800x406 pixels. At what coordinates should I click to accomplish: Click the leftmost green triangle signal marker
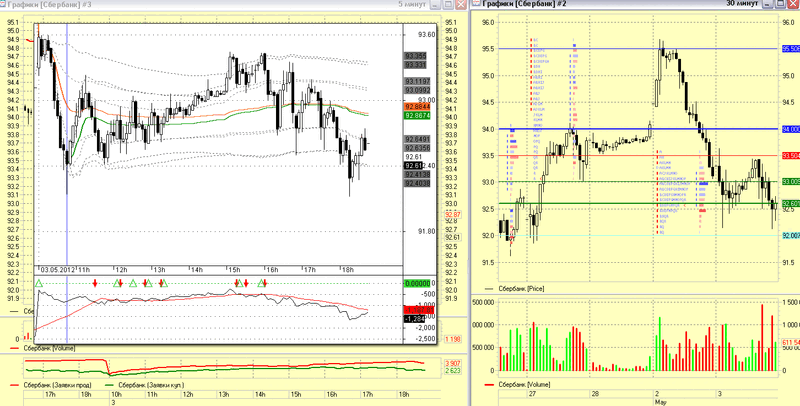(38, 283)
